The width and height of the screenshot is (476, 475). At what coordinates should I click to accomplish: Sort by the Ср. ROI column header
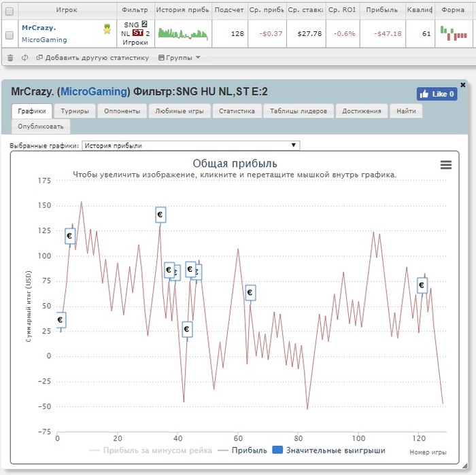343,10
